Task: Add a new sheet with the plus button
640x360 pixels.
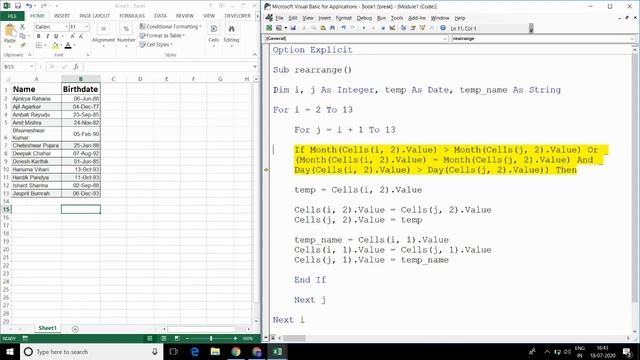Action: [x=75, y=329]
